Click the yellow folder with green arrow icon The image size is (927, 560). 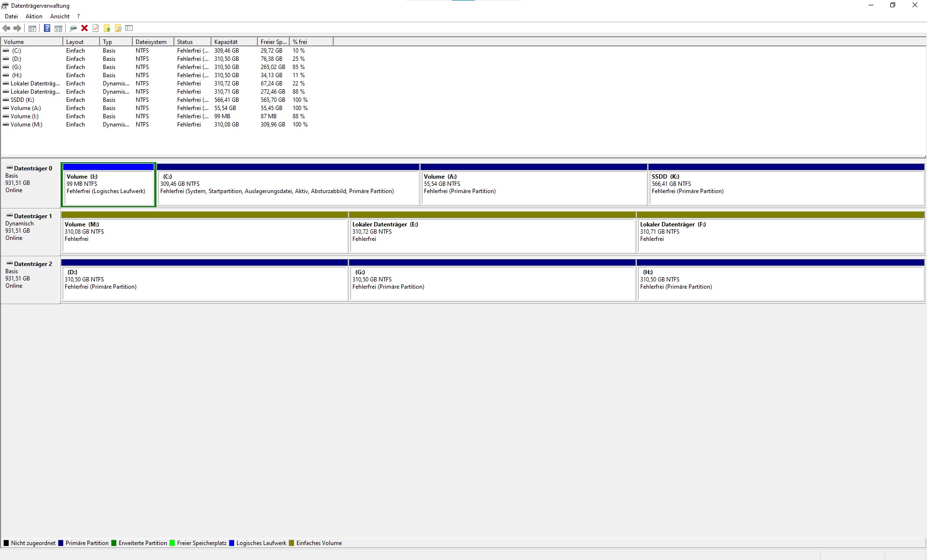107,28
